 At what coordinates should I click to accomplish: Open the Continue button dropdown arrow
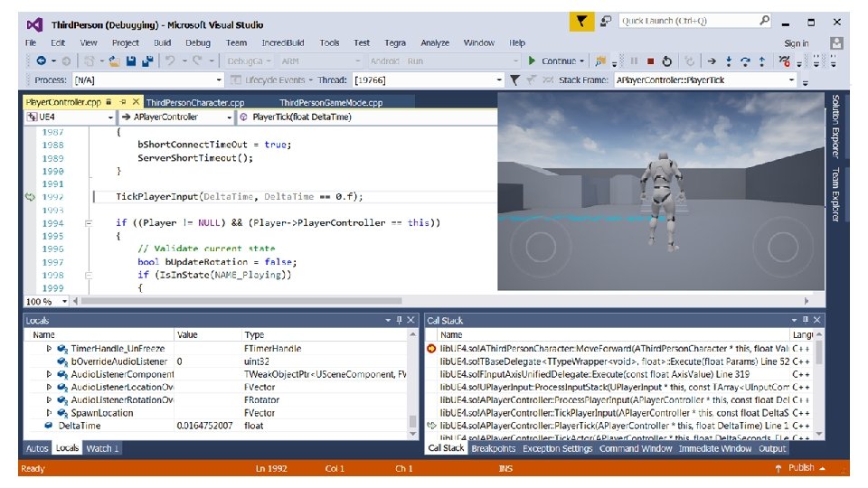(581, 61)
